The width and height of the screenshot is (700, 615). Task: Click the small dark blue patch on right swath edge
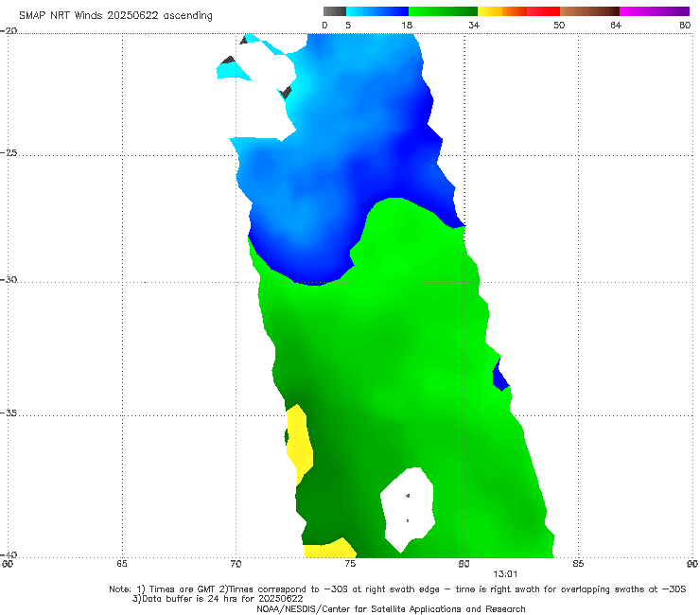click(500, 376)
